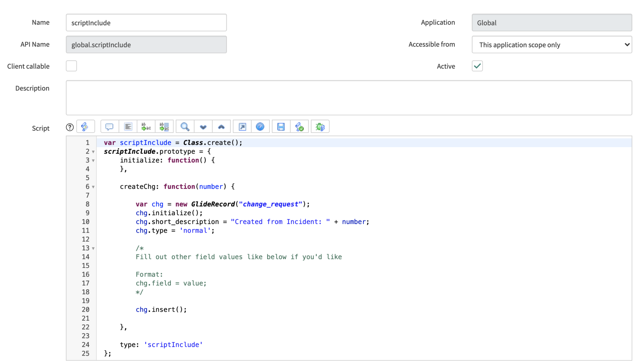Open field help for the Script field

click(69, 127)
